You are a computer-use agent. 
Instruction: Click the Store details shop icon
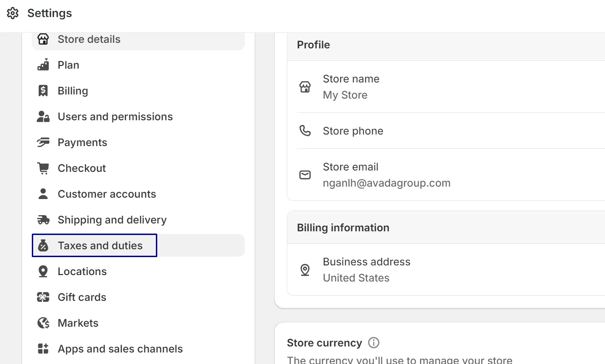click(x=43, y=39)
